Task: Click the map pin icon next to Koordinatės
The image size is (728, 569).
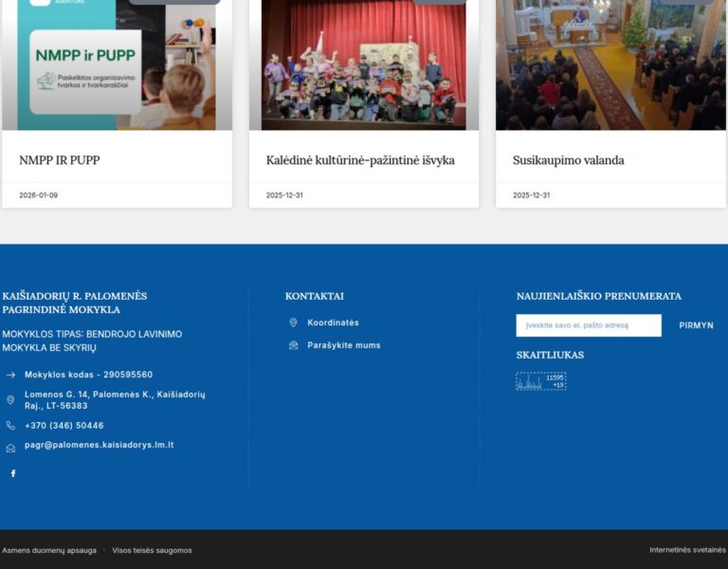Action: tap(293, 322)
